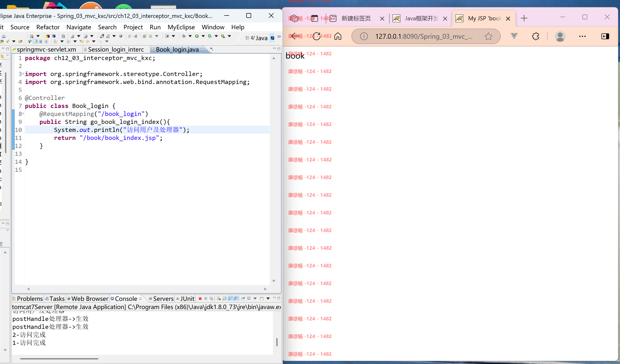Open browser Settings and more menu
This screenshot has width=620, height=364.
[582, 36]
